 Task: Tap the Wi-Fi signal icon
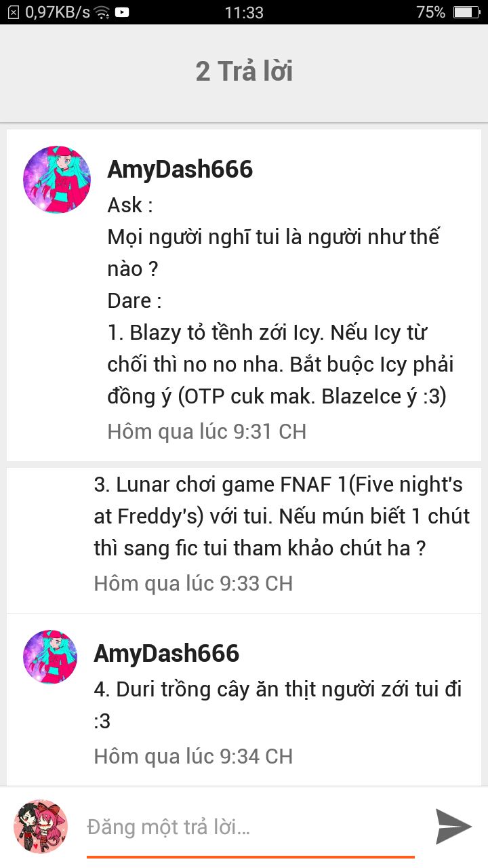102,12
